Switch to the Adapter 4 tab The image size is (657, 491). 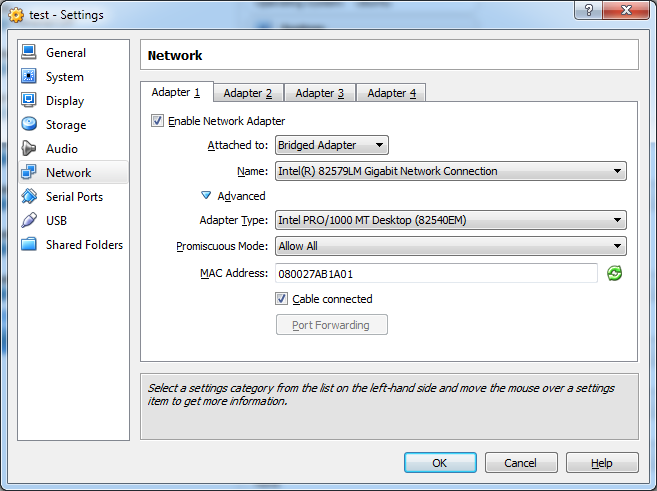click(x=391, y=93)
